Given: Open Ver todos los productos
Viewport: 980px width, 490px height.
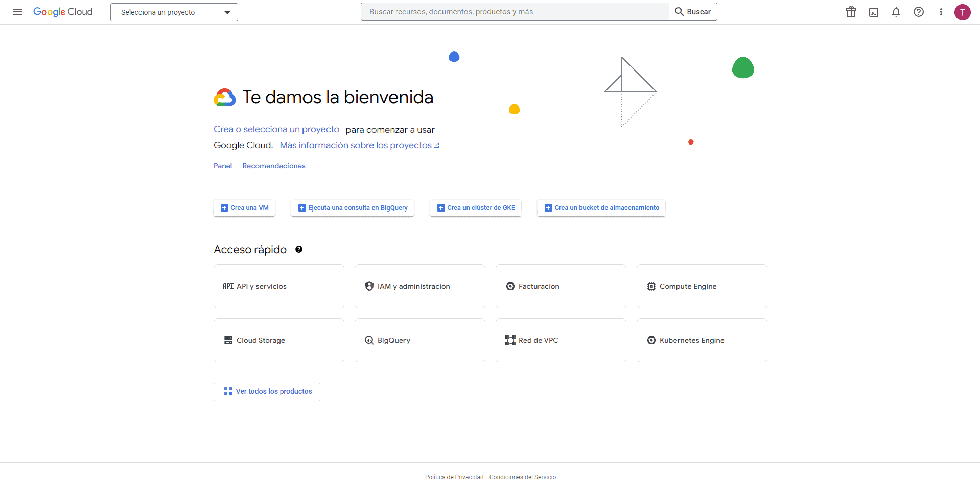Looking at the screenshot, I should pos(267,392).
